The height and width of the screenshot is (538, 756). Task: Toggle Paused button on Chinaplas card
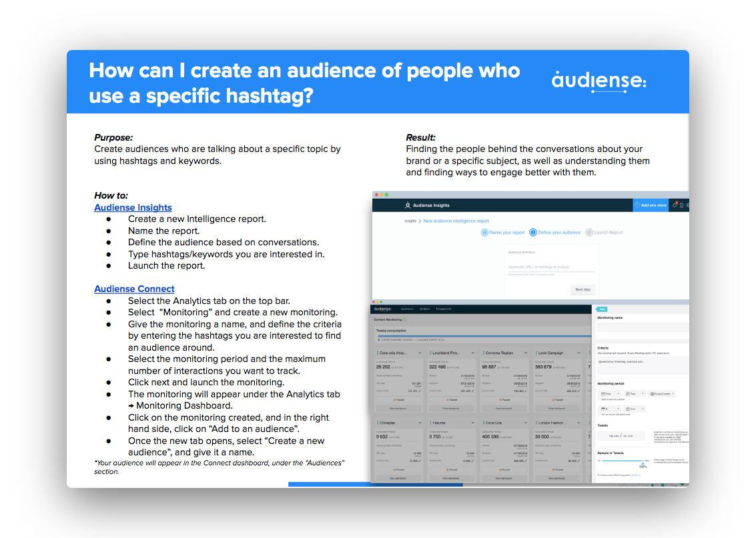click(399, 469)
